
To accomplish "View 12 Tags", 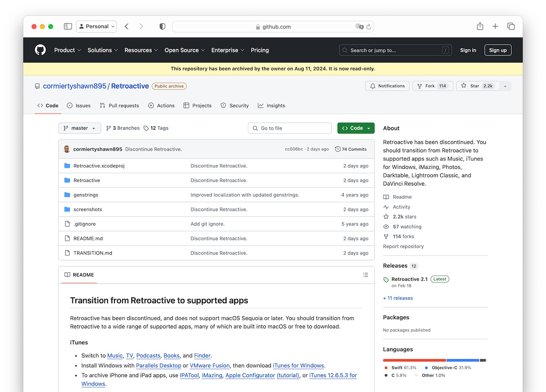I will tap(156, 128).
